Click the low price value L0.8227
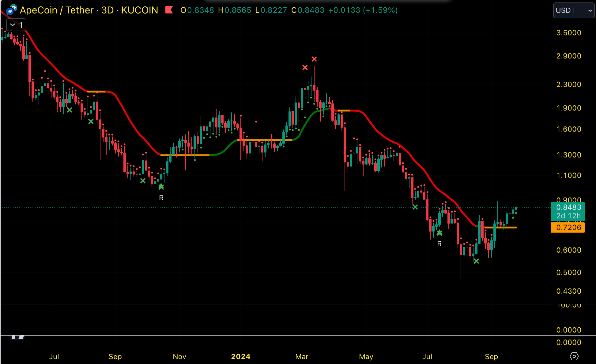This screenshot has width=596, height=364. click(x=271, y=10)
